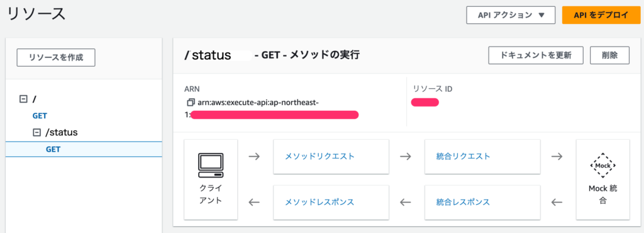Click the API をデプロイ button
This screenshot has width=644, height=233.
tap(601, 15)
